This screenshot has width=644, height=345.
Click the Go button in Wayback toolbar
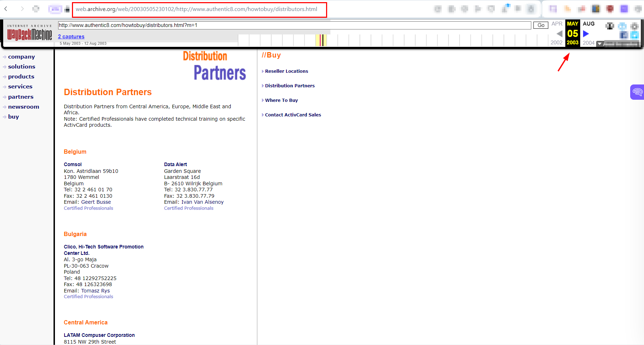coord(541,25)
